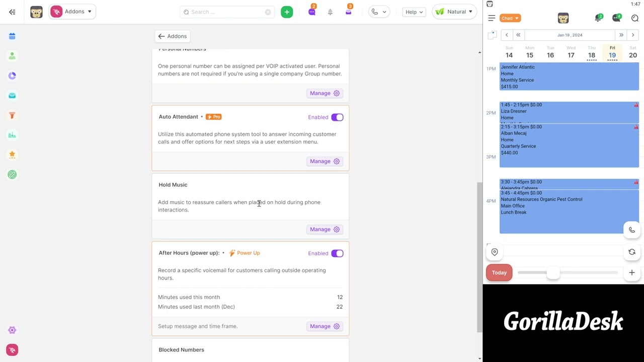This screenshot has height=362, width=644.
Task: Open the notifications bell icon
Action: (330, 12)
